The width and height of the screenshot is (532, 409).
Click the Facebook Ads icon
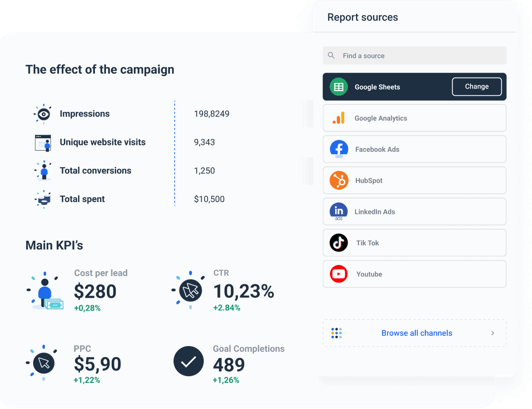click(339, 149)
